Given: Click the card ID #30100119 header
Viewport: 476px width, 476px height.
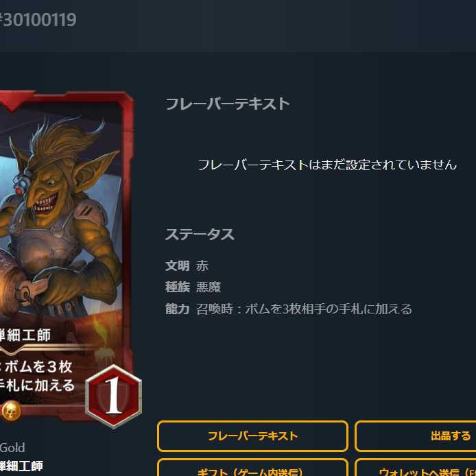Looking at the screenshot, I should coord(38,20).
